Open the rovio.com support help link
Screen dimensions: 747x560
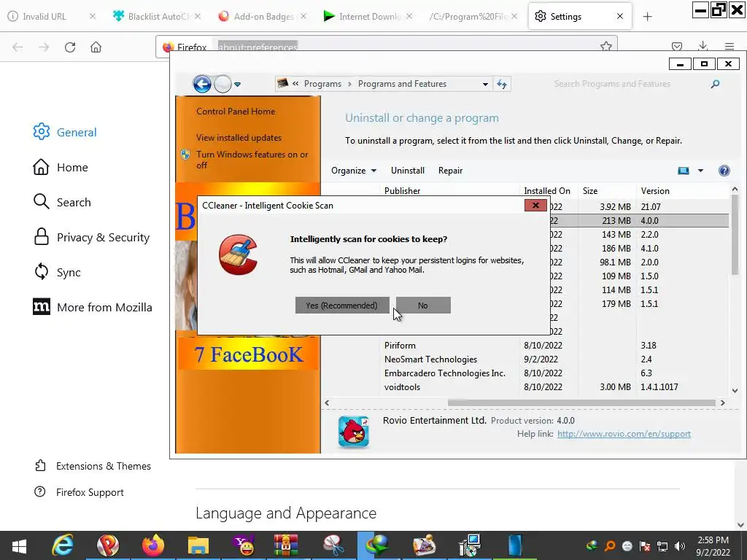(624, 434)
